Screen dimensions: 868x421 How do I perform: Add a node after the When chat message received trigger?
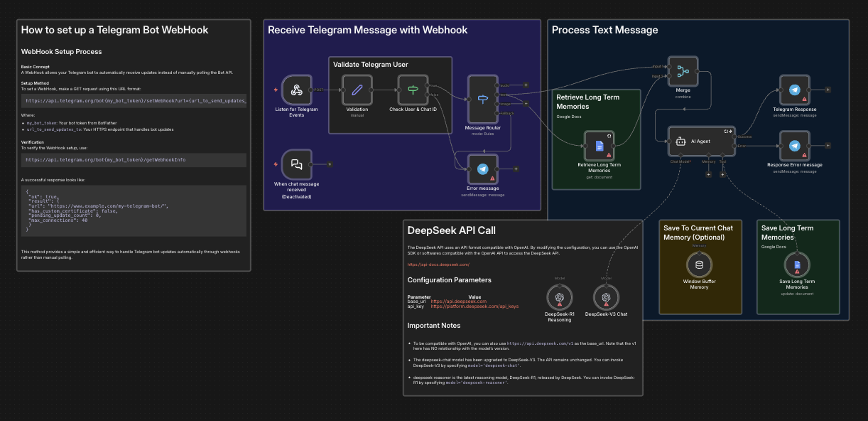(330, 164)
